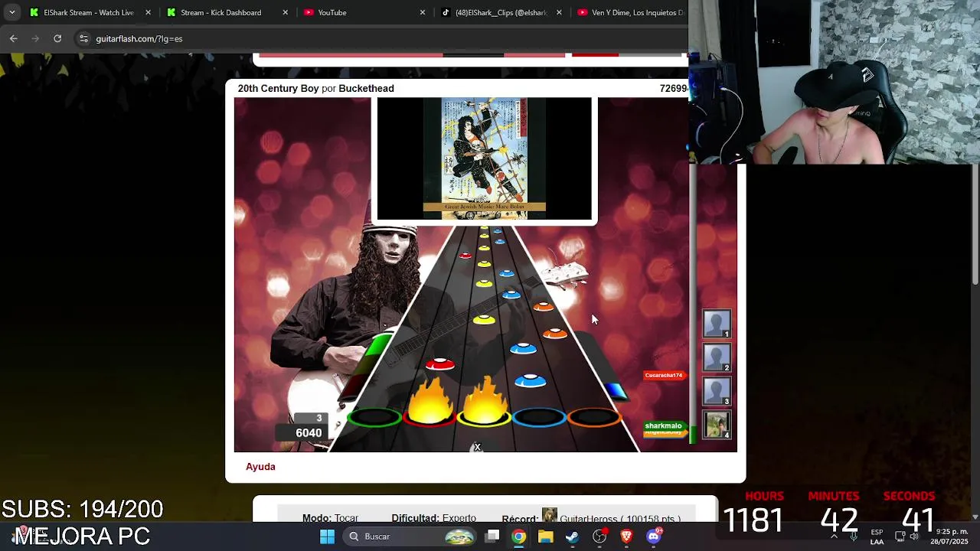Click the Modo: Tocar label
This screenshot has height=551, width=980.
(x=330, y=518)
